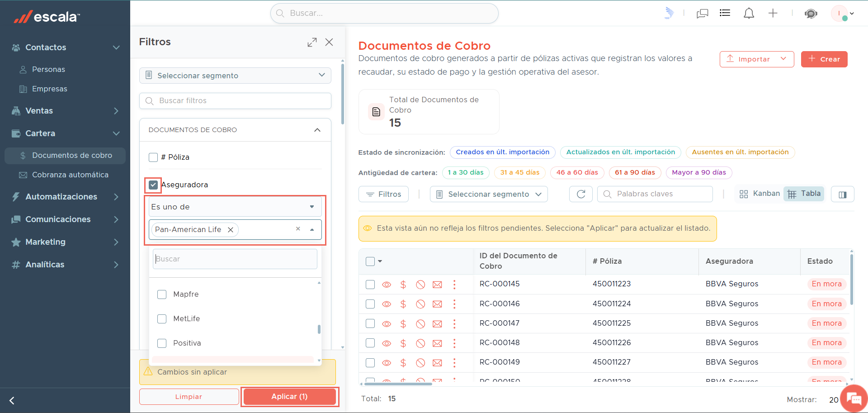Open more options for RC-000149
Viewport: 868px width, 413px height.
pyautogui.click(x=454, y=362)
